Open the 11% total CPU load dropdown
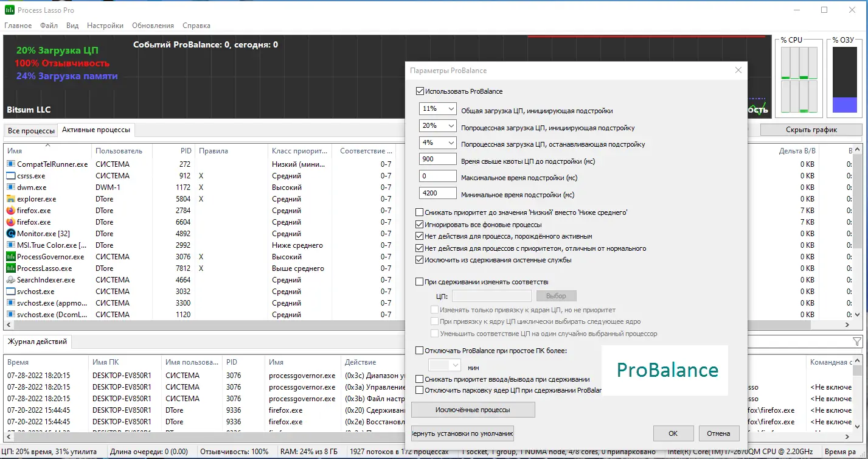This screenshot has height=459, width=868. tap(438, 109)
